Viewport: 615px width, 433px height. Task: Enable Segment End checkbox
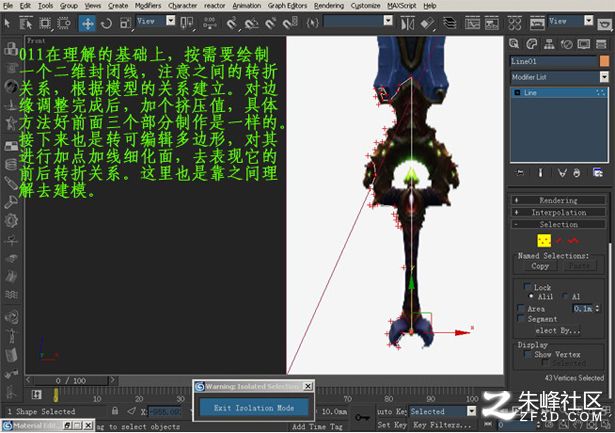click(521, 318)
